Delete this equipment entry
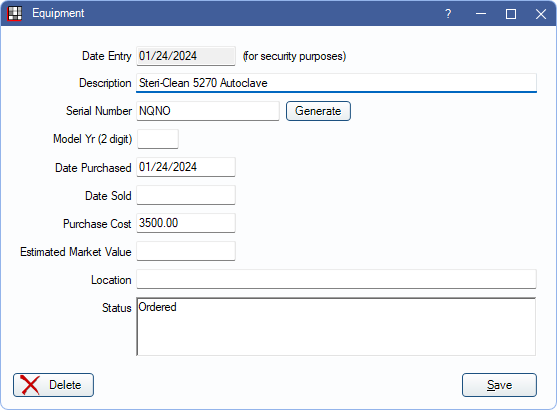557x410 pixels. pos(54,385)
